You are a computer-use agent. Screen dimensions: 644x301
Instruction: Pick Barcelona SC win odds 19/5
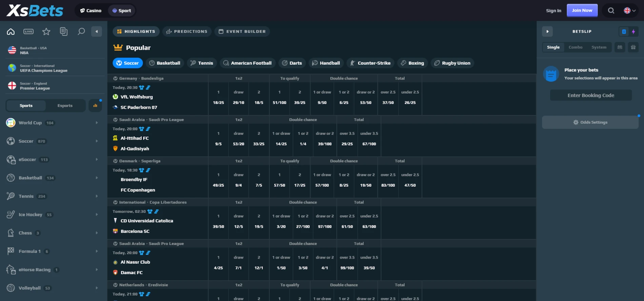point(259,226)
